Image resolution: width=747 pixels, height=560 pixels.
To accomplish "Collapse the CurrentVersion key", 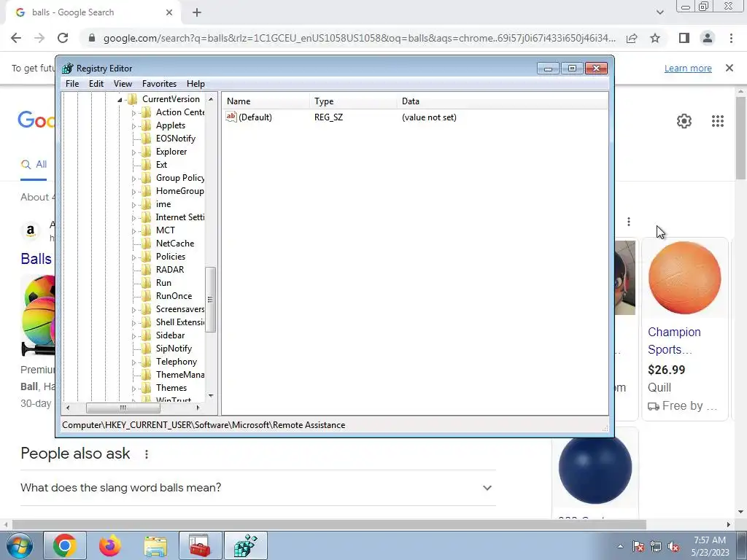I will (120, 99).
